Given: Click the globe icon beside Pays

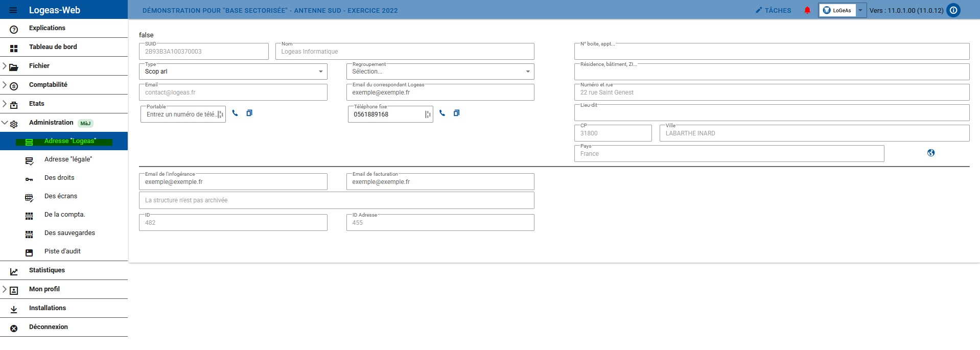Looking at the screenshot, I should click(931, 153).
